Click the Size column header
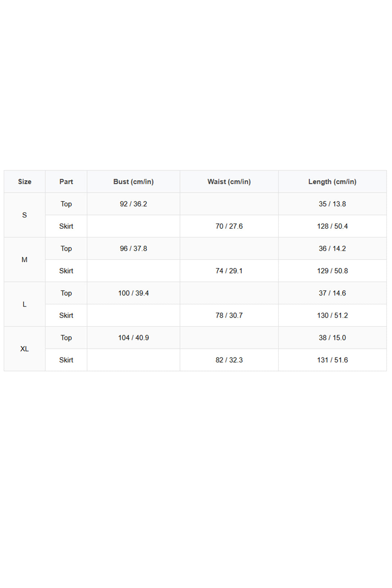 24,182
